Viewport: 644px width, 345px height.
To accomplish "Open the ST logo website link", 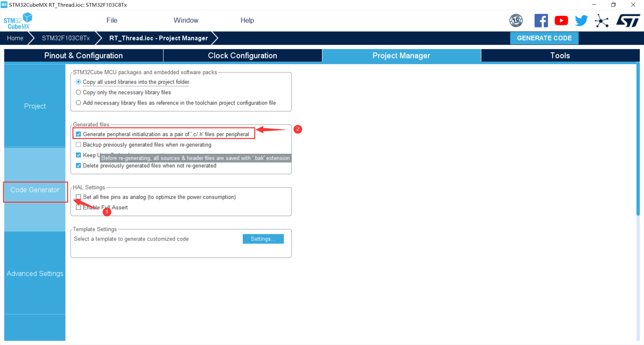I will click(x=628, y=20).
